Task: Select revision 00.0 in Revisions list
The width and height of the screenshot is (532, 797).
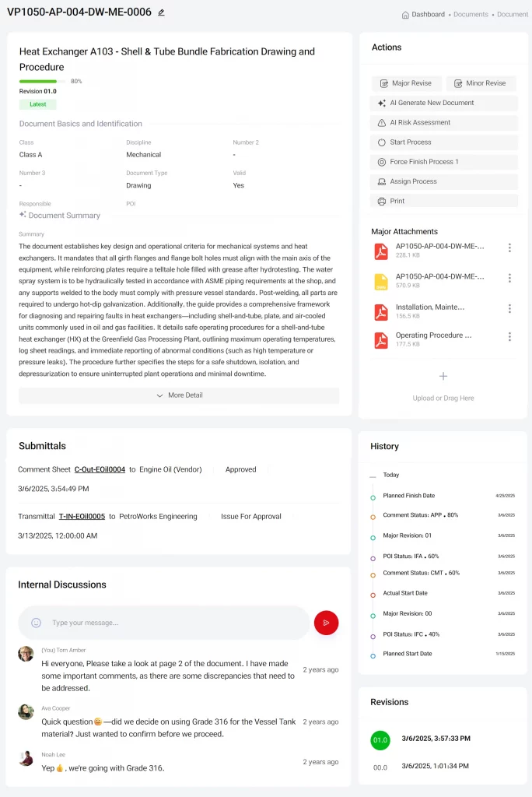Action: (x=380, y=767)
